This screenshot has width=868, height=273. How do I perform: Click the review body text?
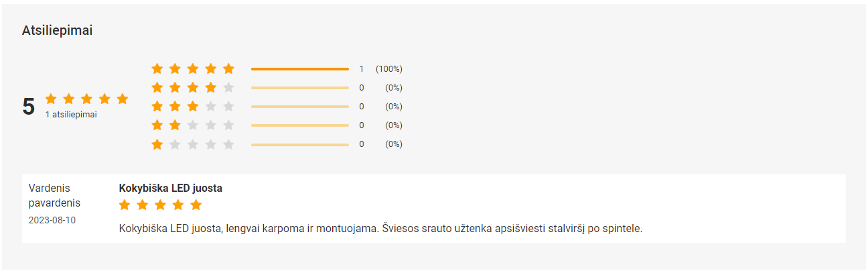pyautogui.click(x=380, y=229)
